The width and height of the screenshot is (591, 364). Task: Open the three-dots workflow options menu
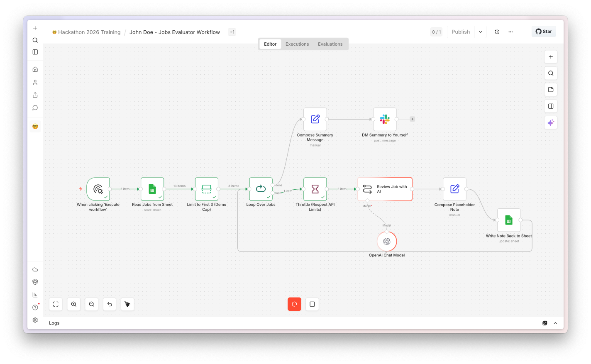click(510, 32)
